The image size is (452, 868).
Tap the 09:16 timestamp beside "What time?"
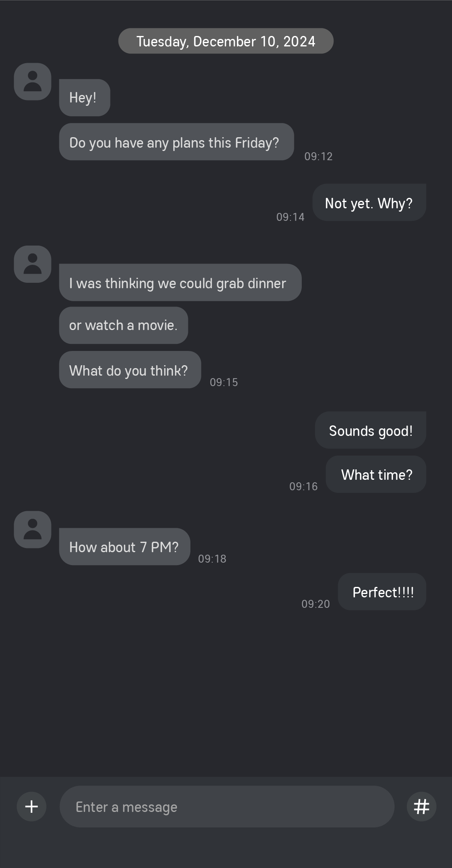[303, 486]
